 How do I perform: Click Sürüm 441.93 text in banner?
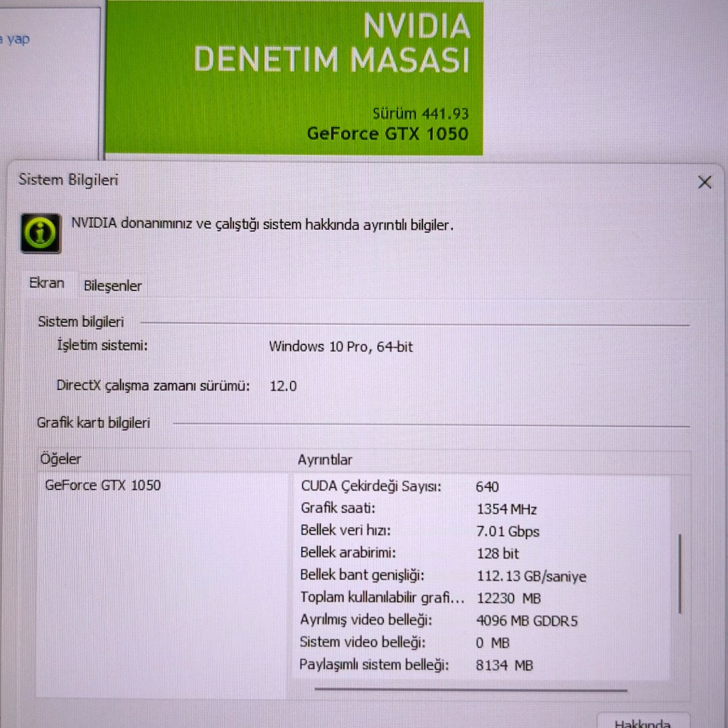pyautogui.click(x=421, y=114)
